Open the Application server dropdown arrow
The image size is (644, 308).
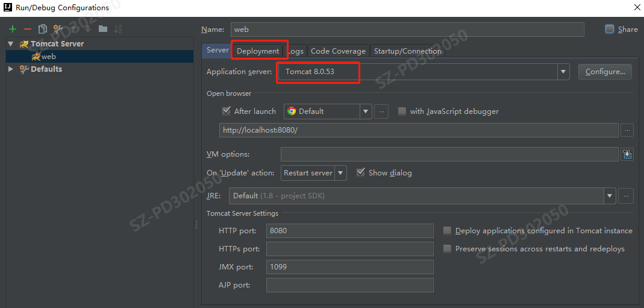[563, 72]
